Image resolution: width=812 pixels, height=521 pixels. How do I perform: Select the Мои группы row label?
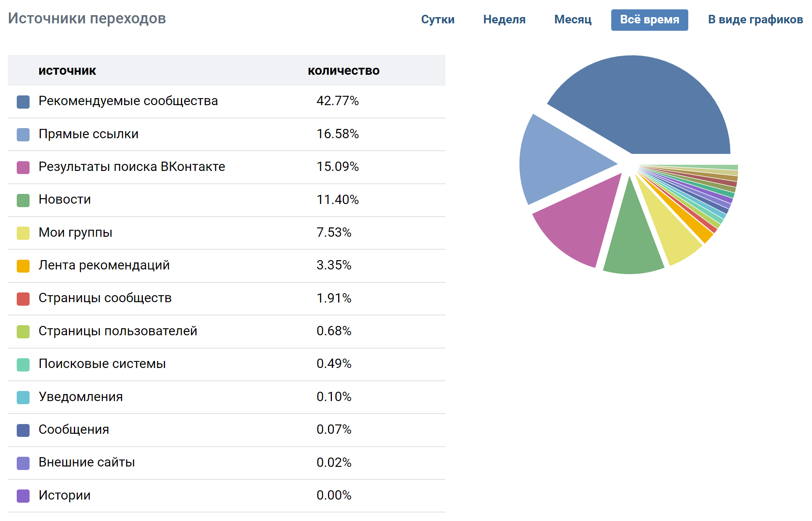(75, 232)
